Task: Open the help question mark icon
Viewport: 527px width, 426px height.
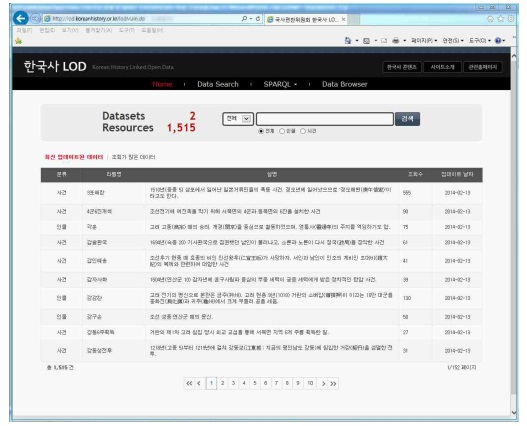Action: pyautogui.click(x=498, y=41)
